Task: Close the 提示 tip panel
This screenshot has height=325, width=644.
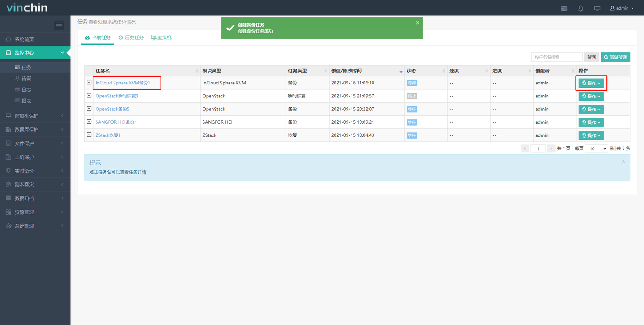Action: click(623, 161)
